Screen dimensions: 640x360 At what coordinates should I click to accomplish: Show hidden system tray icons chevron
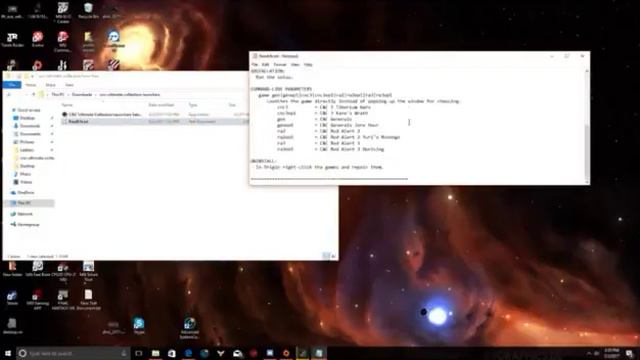click(x=589, y=353)
